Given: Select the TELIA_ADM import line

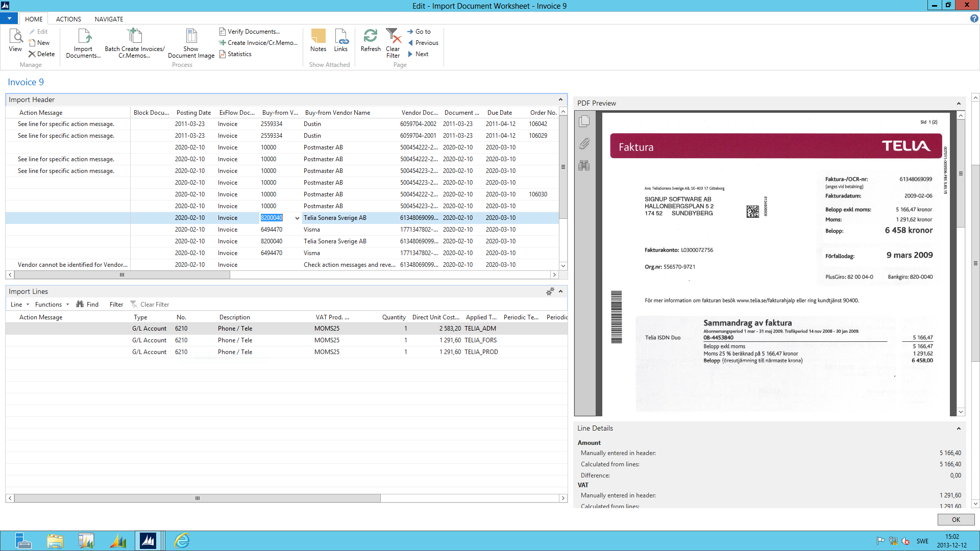Looking at the screenshot, I should pos(286,329).
